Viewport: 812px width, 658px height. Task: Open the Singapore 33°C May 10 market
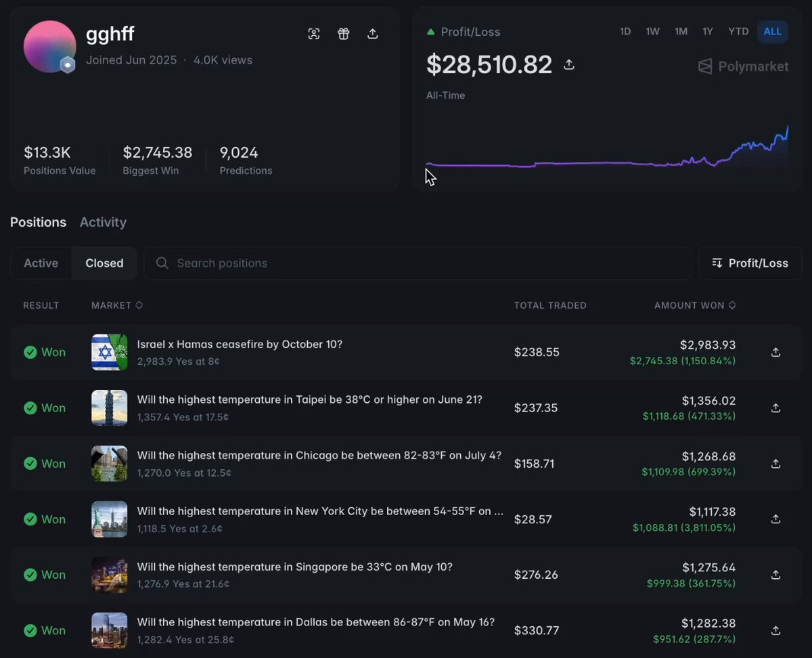[294, 567]
